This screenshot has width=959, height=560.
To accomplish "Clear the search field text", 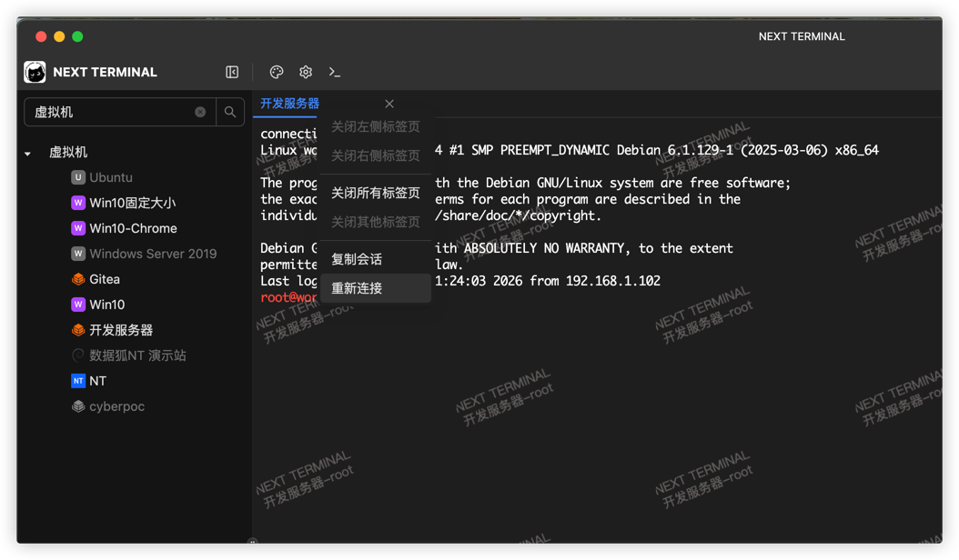I will [200, 112].
